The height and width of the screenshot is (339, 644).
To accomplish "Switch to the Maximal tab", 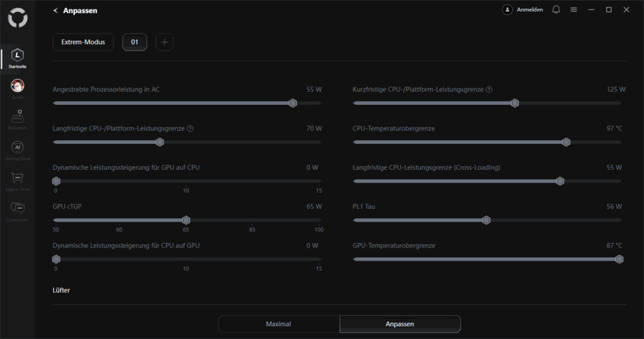I will [278, 324].
